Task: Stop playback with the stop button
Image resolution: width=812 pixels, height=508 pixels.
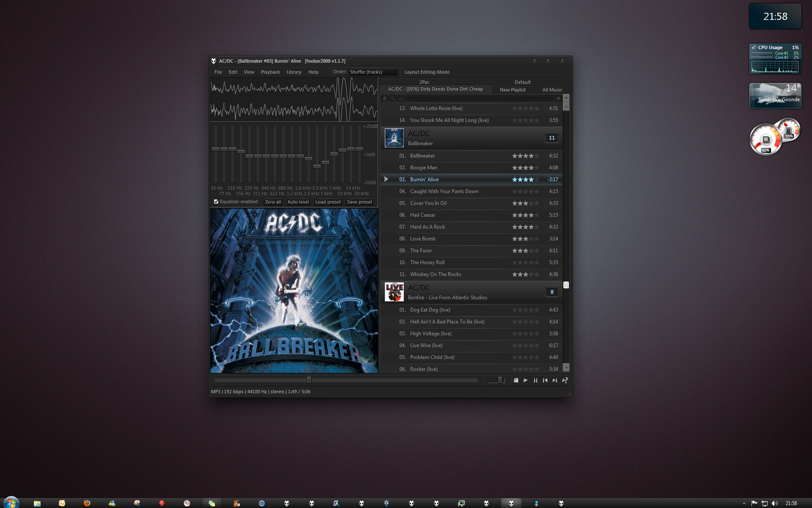Action: click(x=516, y=380)
